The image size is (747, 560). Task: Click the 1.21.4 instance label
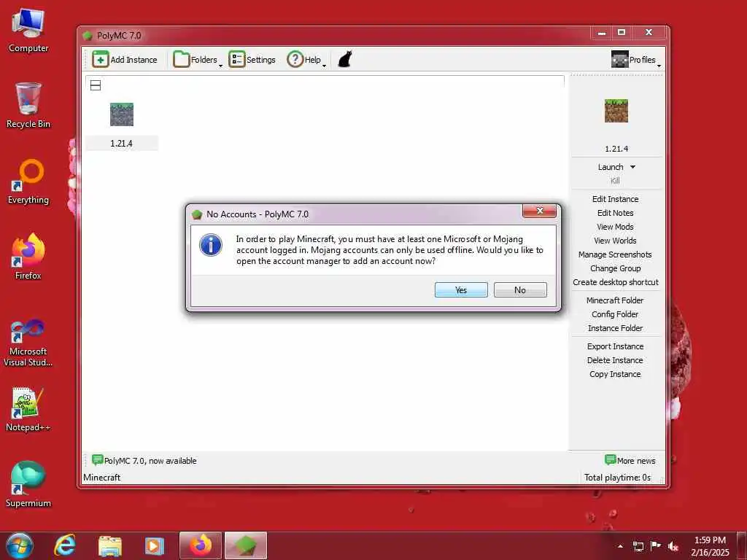122,144
